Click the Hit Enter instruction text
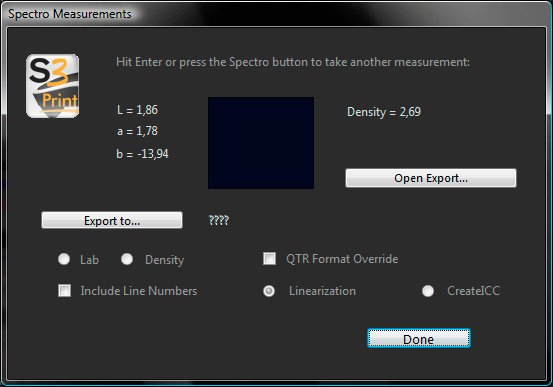Image resolution: width=553 pixels, height=387 pixels. (x=293, y=62)
